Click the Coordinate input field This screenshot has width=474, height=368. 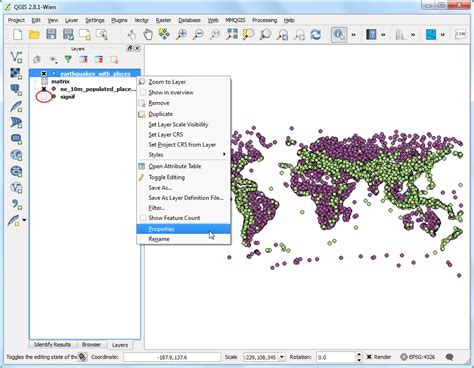(x=172, y=357)
